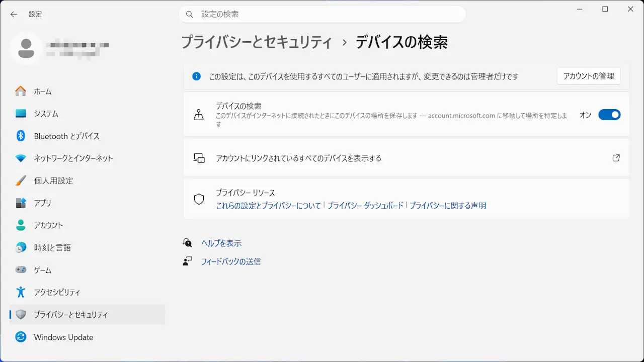Open external link icon for linked devices
Viewport: 644px width, 362px height.
point(616,158)
